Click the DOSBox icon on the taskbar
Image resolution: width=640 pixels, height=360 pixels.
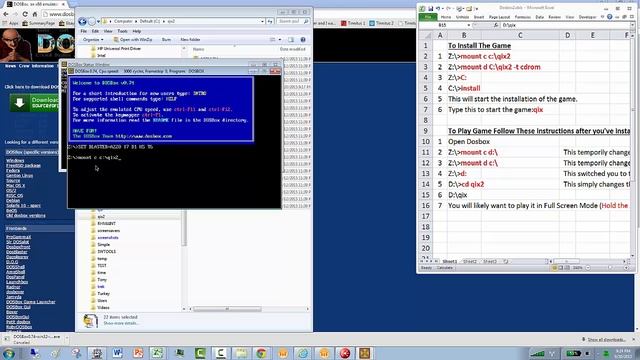364,353
